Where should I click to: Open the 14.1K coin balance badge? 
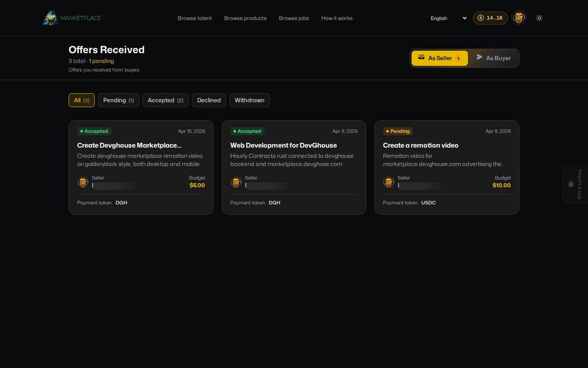tap(490, 18)
